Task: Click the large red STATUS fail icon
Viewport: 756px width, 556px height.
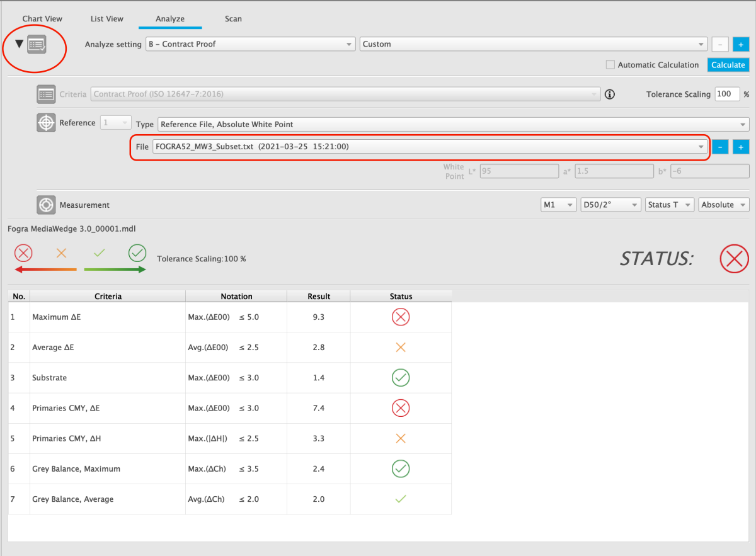Action: [x=734, y=259]
